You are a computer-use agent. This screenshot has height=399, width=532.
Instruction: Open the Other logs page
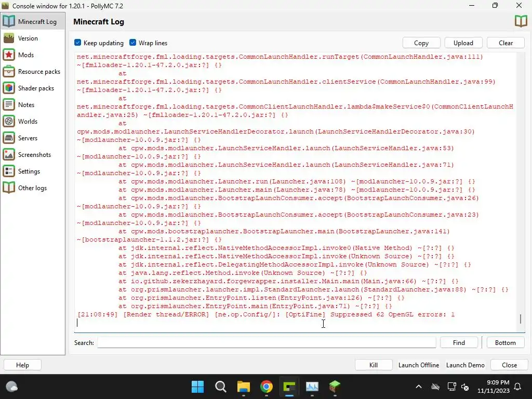coord(33,188)
